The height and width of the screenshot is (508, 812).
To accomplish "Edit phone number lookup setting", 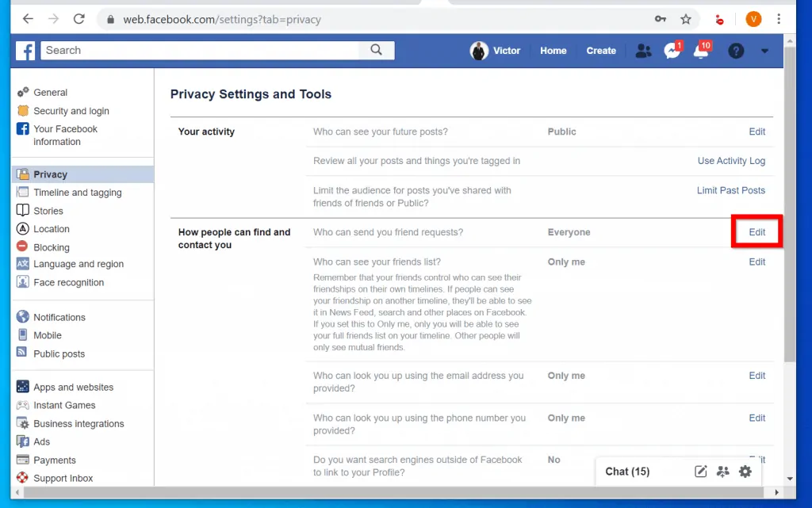I will (756, 418).
